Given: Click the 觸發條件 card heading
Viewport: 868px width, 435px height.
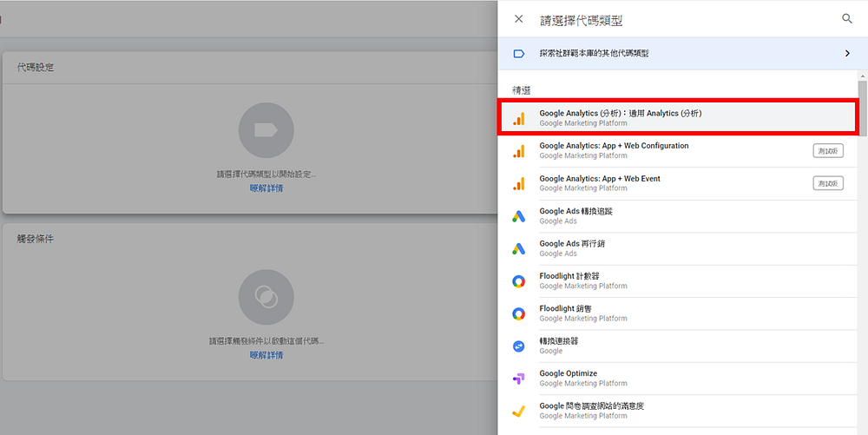Looking at the screenshot, I should tap(36, 239).
